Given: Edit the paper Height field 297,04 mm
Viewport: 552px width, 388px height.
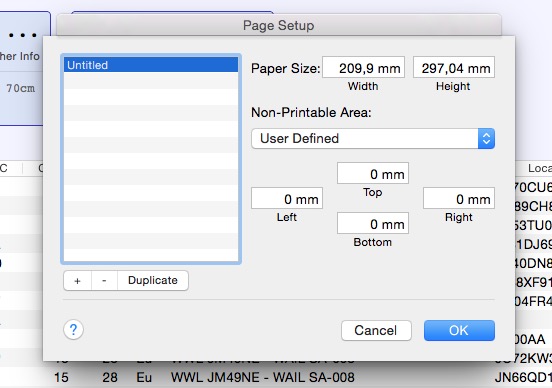Looking at the screenshot, I should click(454, 67).
